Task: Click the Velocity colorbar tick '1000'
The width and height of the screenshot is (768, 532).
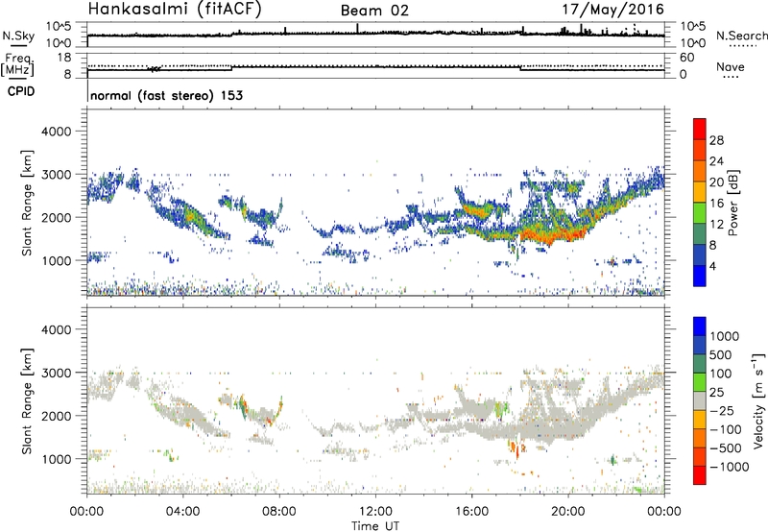Action: 725,336
